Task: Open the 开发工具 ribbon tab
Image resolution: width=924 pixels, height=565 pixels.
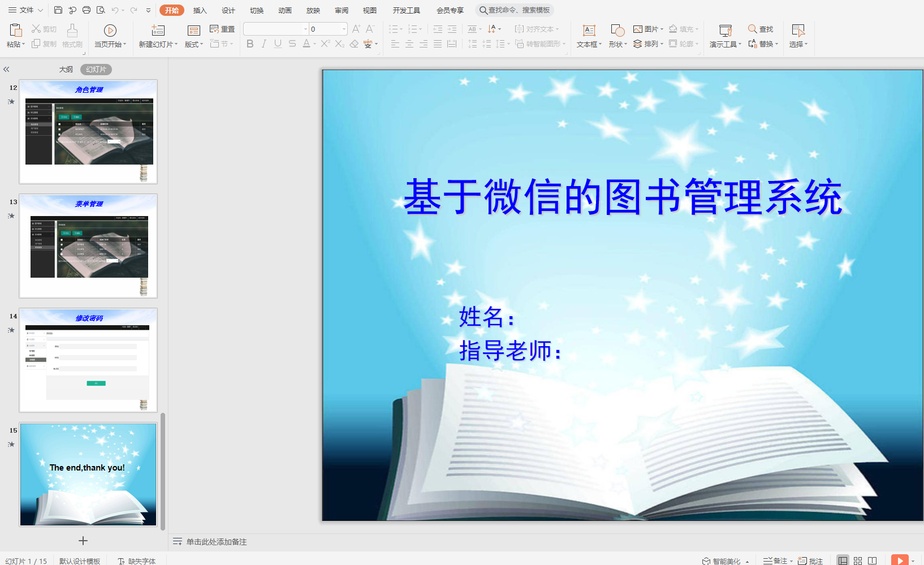Action: pos(407,10)
